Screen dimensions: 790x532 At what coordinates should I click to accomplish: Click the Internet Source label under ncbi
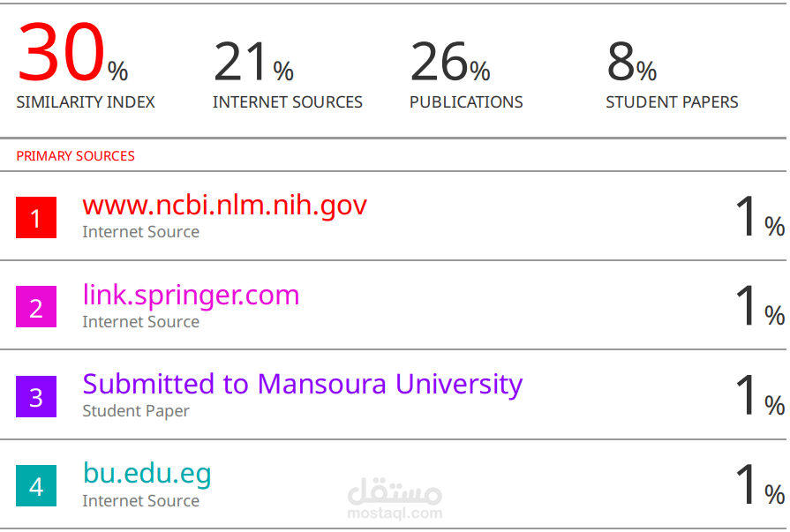(x=141, y=232)
